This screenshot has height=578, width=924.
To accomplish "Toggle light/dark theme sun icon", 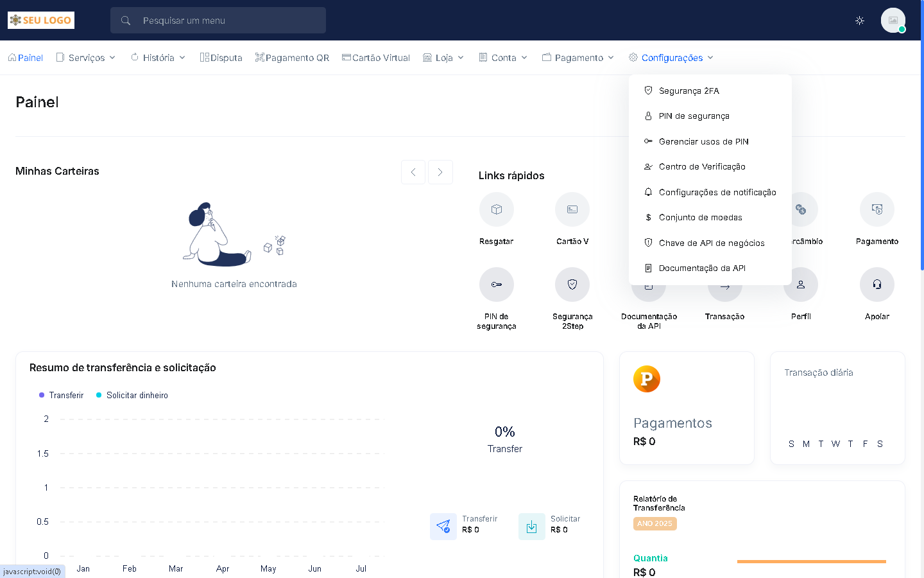I will point(860,21).
